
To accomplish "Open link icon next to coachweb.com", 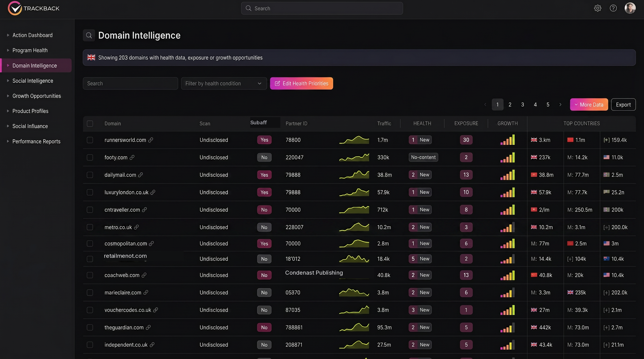I will (x=144, y=275).
